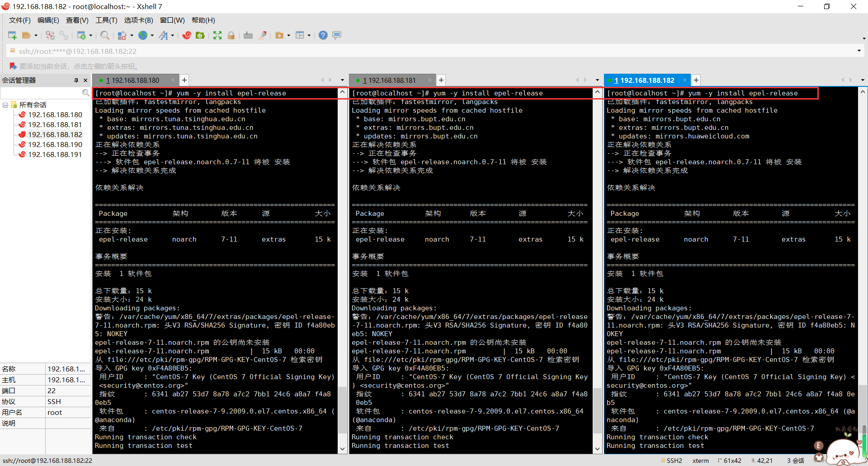This screenshot has width=868, height=466.
Task: Close the 会话管理器 panel
Action: 85,80
